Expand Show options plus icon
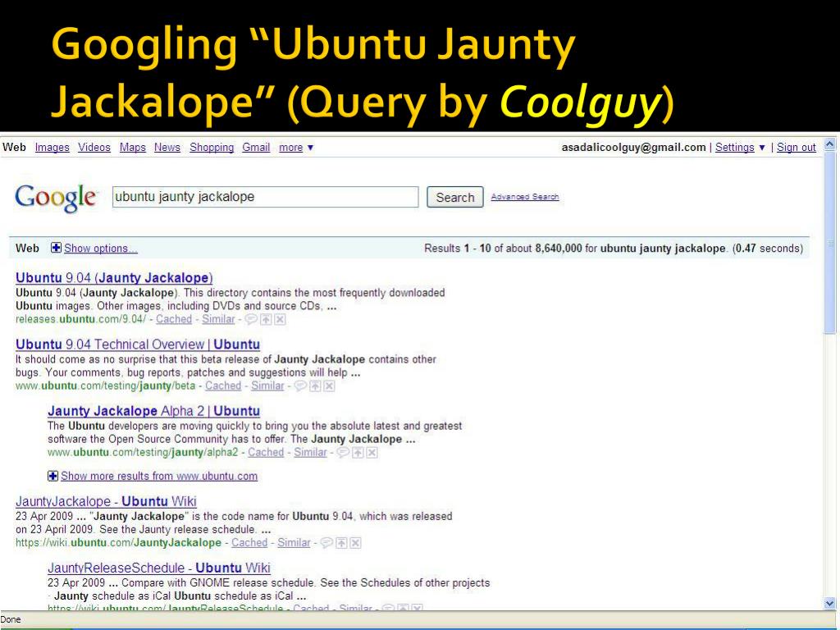Screen dimensions: 840x630 (x=56, y=248)
